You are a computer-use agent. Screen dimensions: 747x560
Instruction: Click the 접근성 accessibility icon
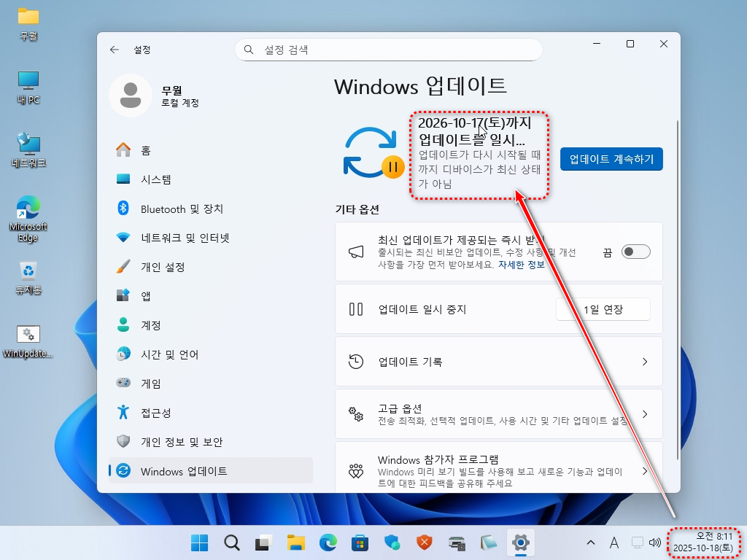click(x=123, y=413)
